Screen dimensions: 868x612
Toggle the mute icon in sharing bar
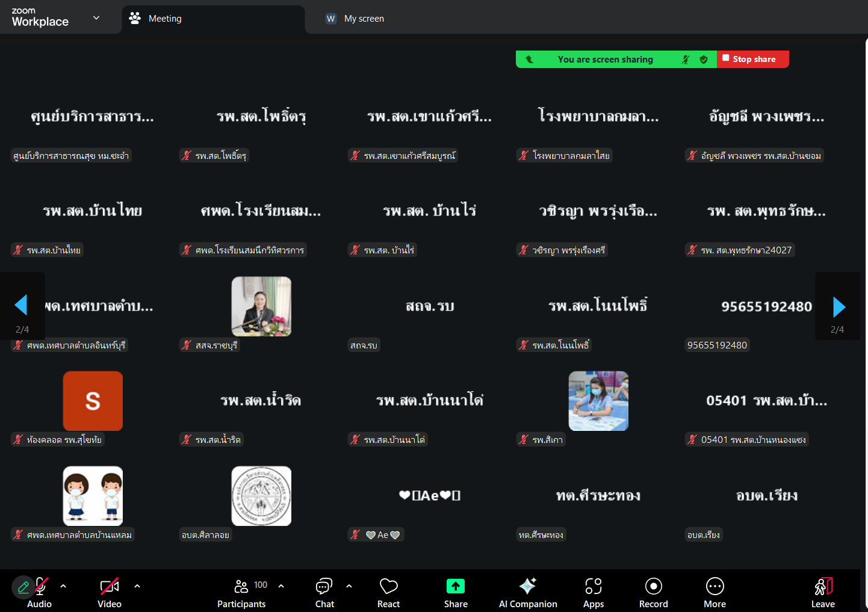[686, 60]
